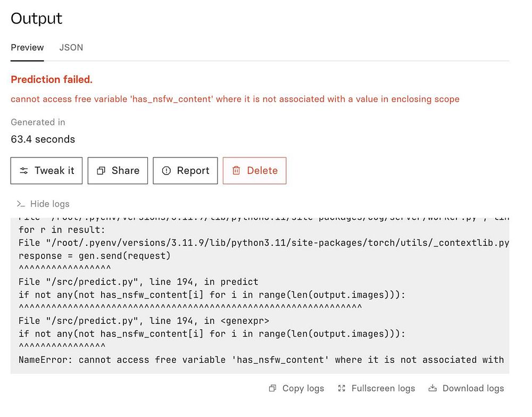Click the exclamation circle Report icon
This screenshot has width=532, height=417.
[167, 171]
